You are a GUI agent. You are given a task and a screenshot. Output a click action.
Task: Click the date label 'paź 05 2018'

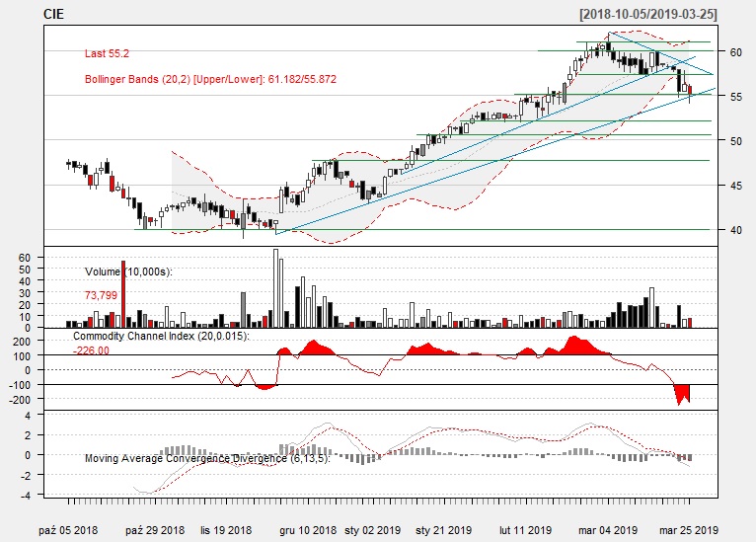point(68,530)
